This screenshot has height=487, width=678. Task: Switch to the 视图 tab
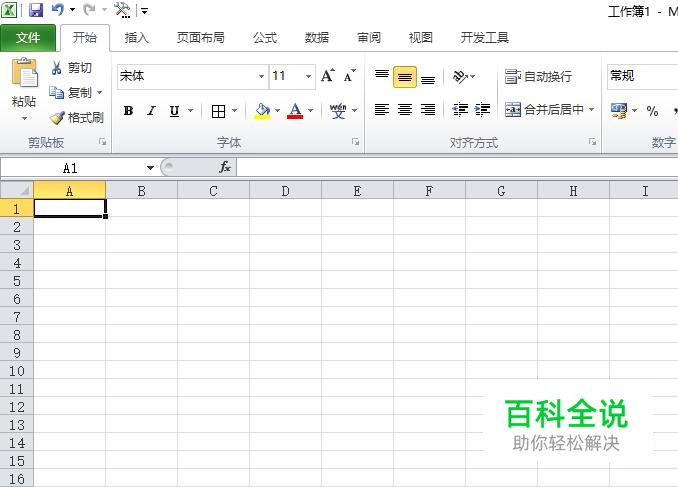(x=421, y=38)
